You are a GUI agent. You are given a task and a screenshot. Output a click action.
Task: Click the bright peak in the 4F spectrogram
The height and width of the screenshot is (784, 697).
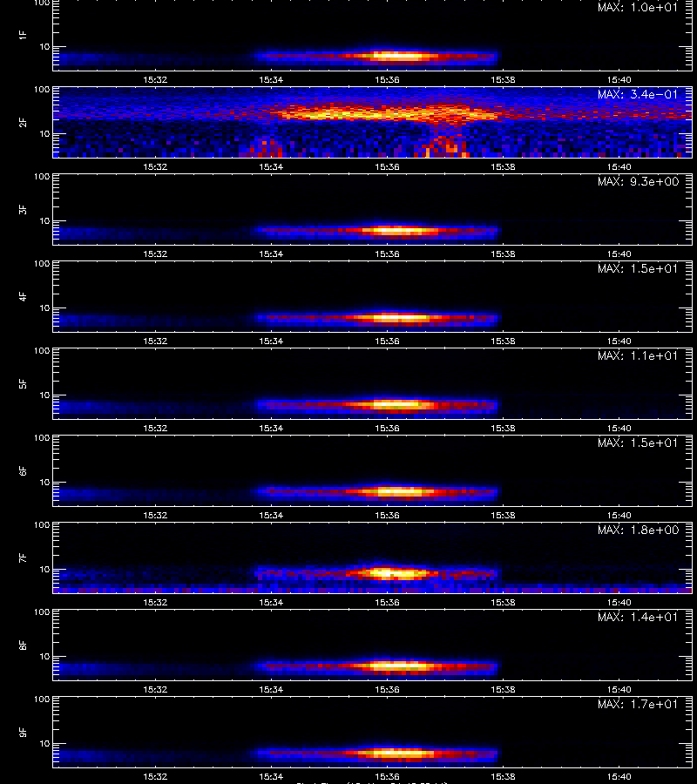[x=398, y=317]
